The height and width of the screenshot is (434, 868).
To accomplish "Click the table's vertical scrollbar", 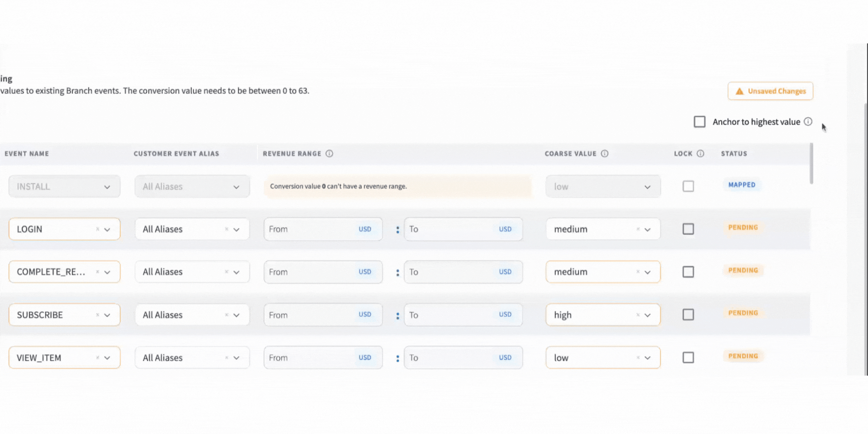I will coord(811,164).
